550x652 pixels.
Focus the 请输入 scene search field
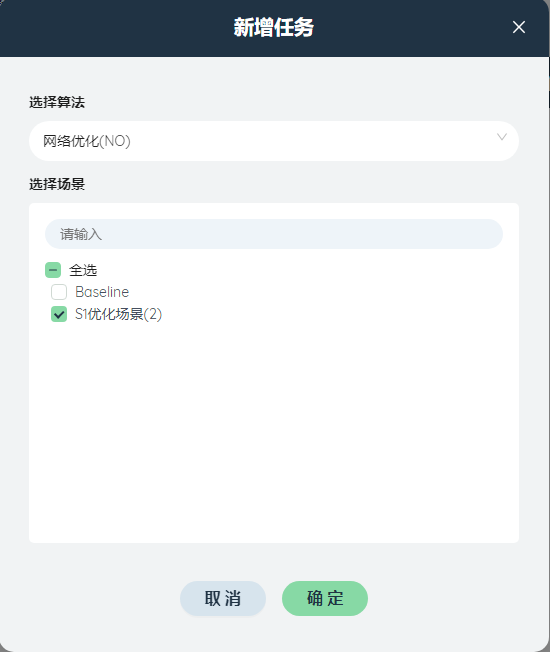274,234
